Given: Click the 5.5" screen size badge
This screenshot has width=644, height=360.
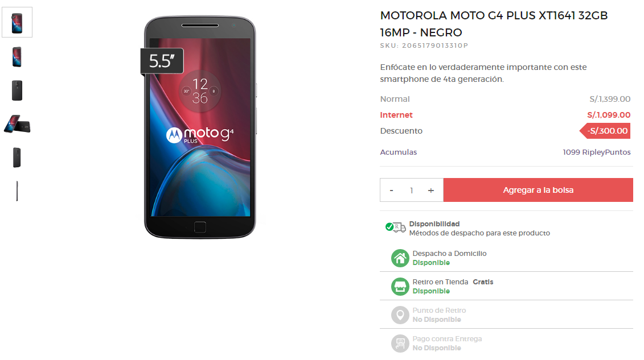Looking at the screenshot, I should click(162, 61).
